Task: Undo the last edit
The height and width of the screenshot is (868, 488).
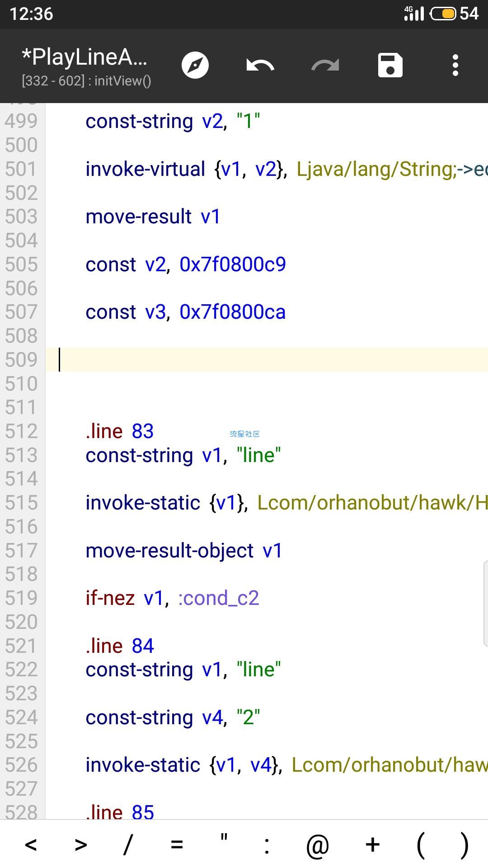Action: (260, 66)
